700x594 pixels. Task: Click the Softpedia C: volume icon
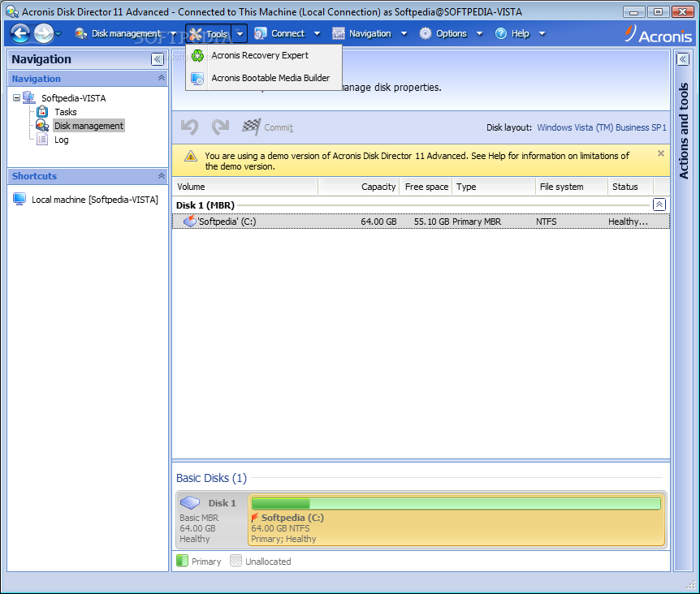[190, 221]
